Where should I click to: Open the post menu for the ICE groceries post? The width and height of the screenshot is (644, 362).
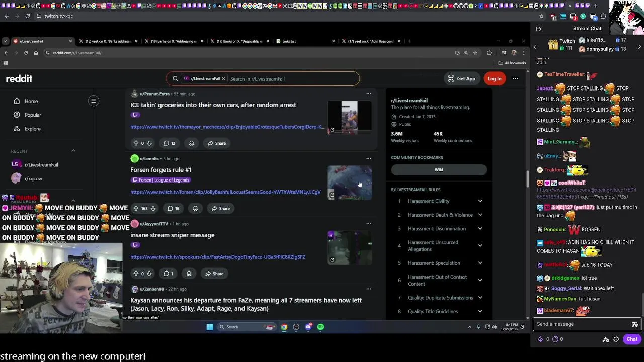[x=369, y=94]
